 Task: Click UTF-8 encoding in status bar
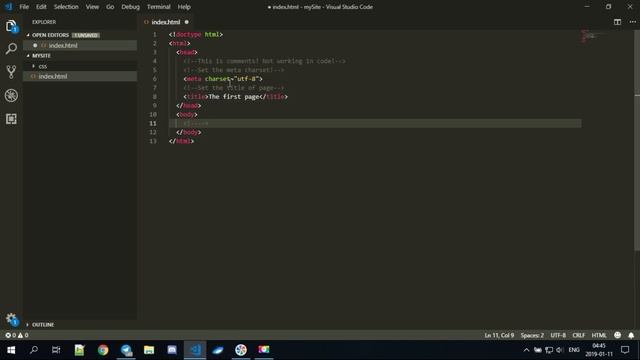pos(558,335)
